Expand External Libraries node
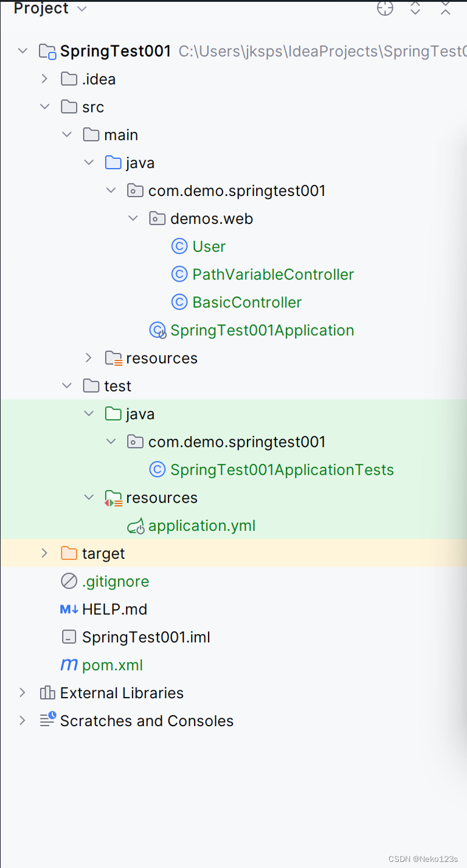The image size is (467, 868). coord(22,693)
